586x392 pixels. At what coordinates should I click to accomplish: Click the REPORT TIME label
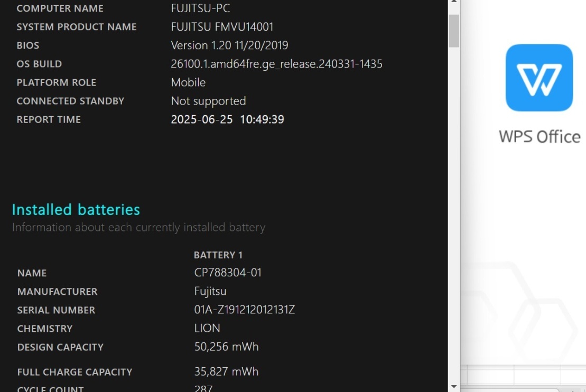click(x=49, y=119)
